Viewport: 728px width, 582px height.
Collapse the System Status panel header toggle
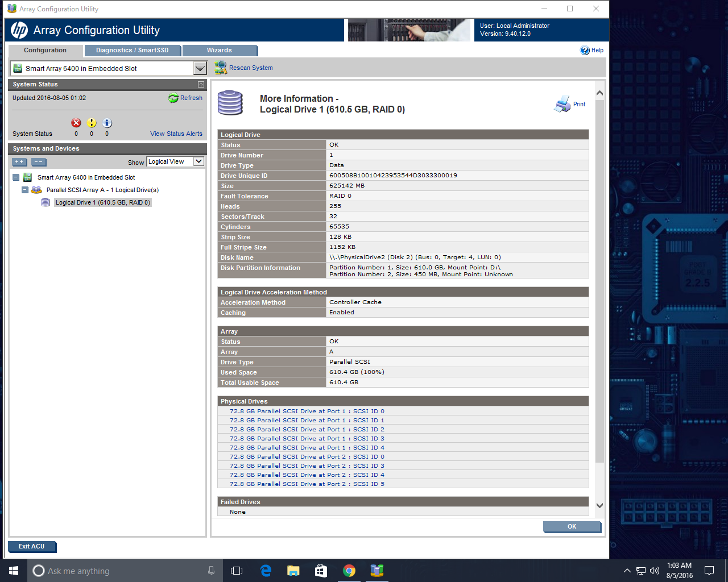click(x=201, y=85)
